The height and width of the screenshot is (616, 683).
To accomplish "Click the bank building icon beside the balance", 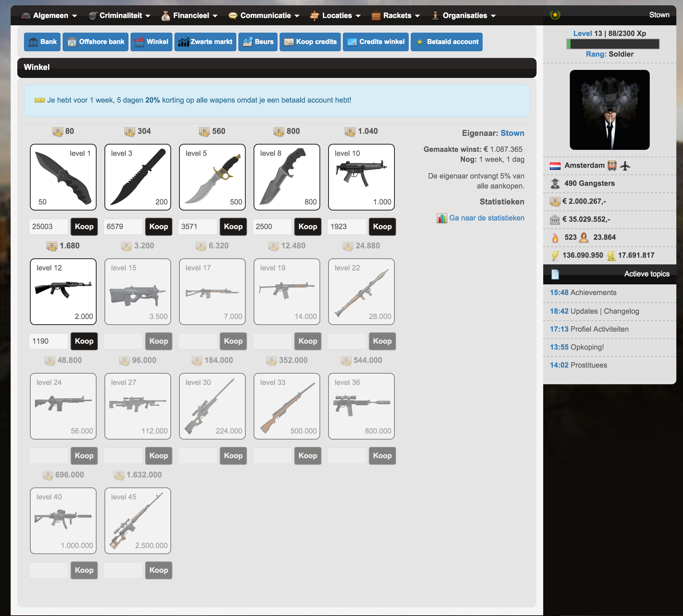I will click(x=555, y=220).
